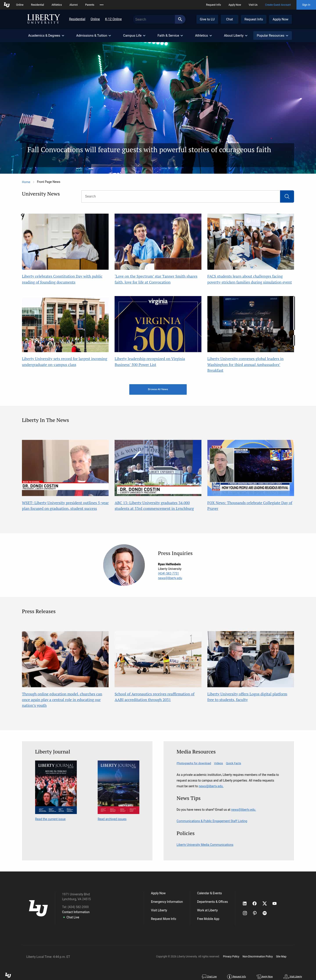Image resolution: width=316 pixels, height=980 pixels.
Task: Open Liberty's Instagram icon
Action: pyautogui.click(x=245, y=913)
